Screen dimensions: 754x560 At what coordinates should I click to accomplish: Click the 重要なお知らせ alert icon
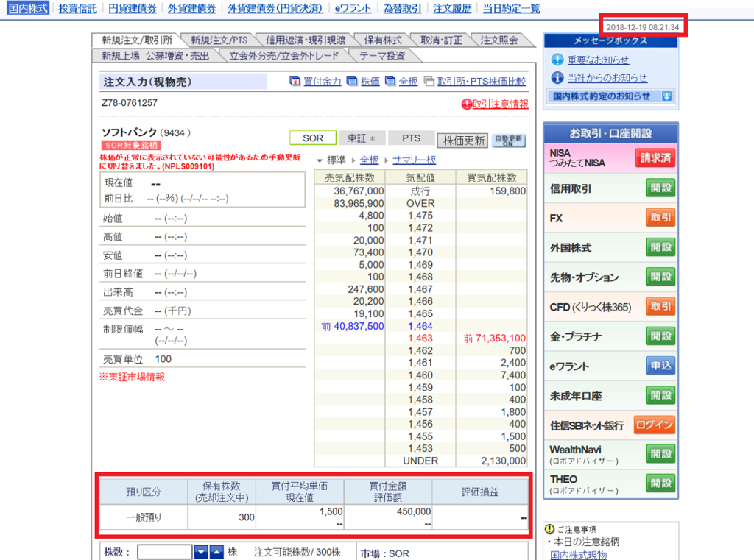coord(557,60)
